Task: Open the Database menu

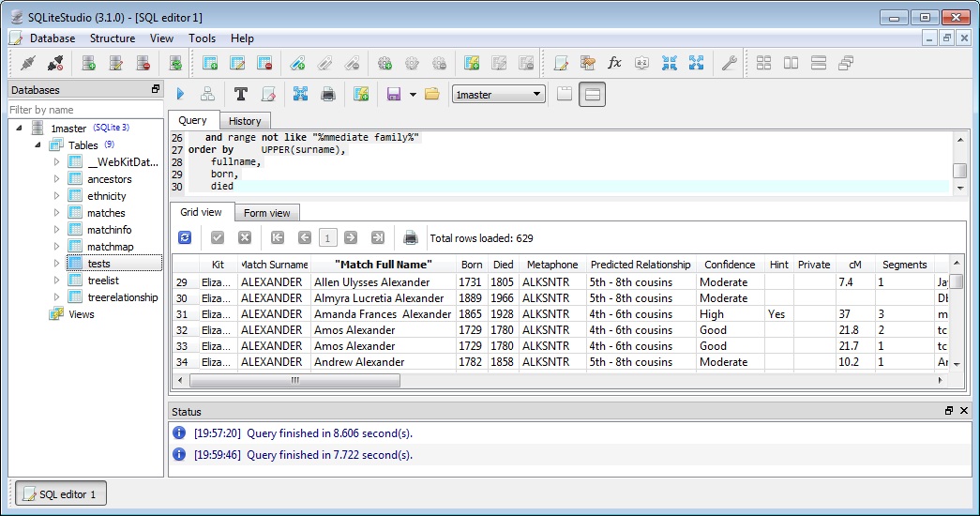Action: (x=53, y=38)
